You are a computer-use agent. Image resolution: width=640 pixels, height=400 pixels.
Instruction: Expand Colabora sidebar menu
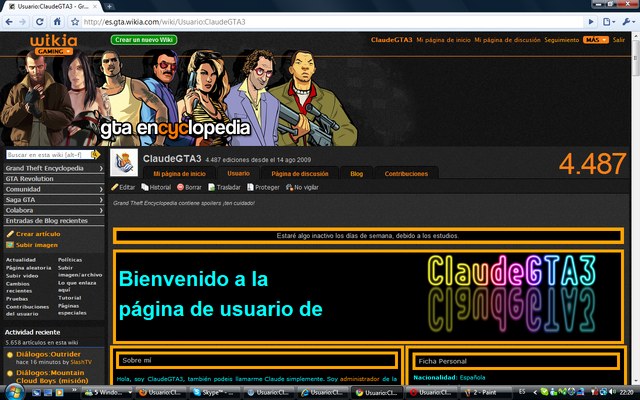pos(54,210)
